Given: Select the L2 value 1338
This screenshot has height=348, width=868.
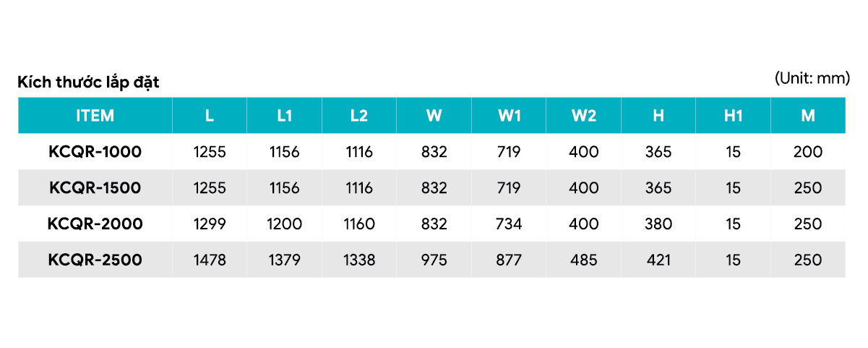Looking at the screenshot, I should tap(359, 260).
